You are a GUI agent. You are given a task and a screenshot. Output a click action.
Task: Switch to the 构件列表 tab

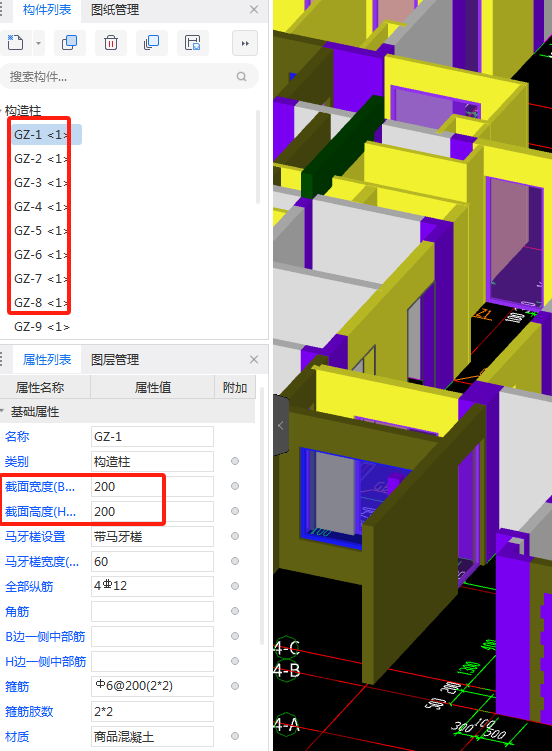(47, 10)
